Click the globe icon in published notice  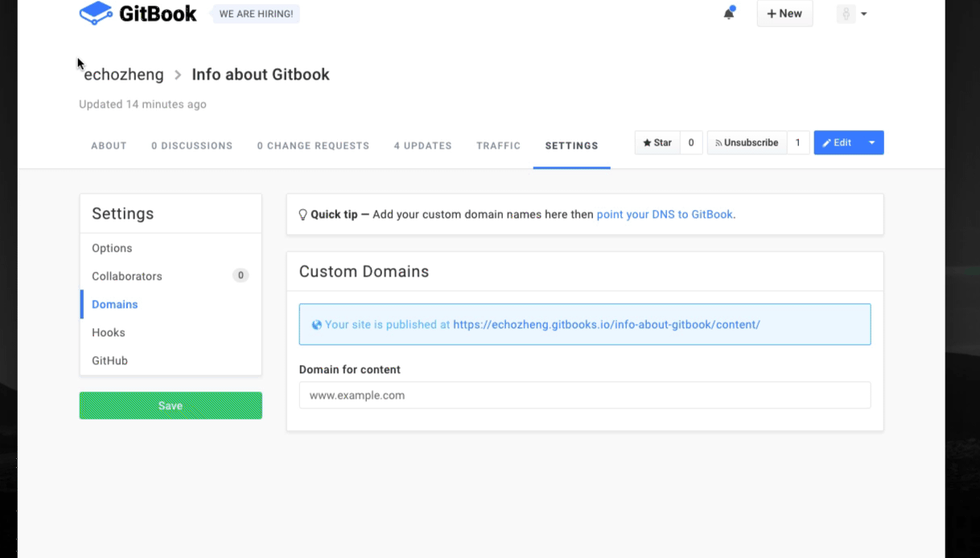coord(317,325)
